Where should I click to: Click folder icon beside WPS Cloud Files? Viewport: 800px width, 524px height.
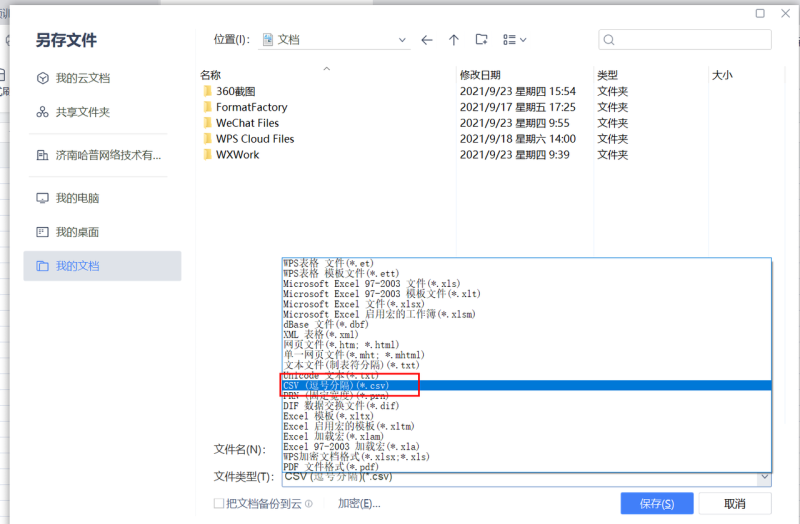click(207, 139)
